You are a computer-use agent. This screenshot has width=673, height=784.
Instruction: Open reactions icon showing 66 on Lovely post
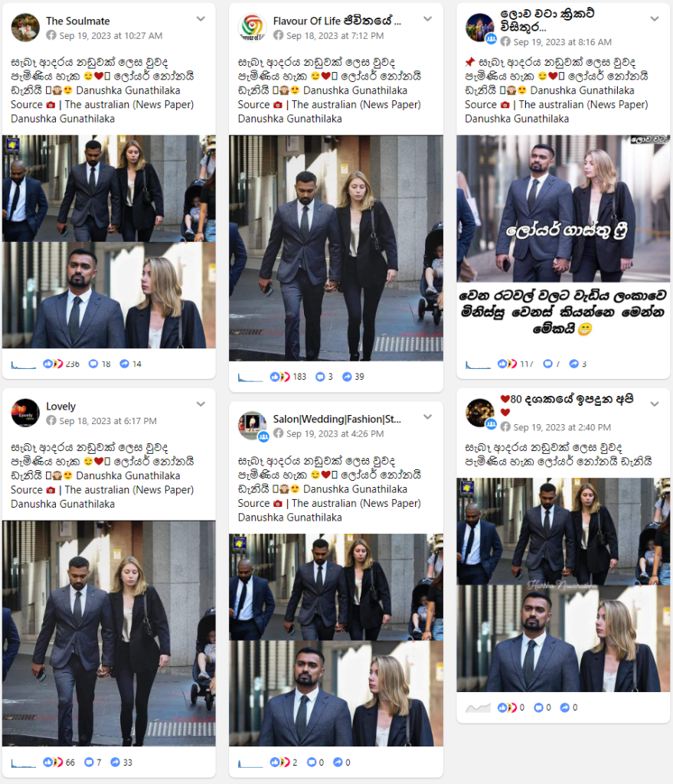coord(53,763)
